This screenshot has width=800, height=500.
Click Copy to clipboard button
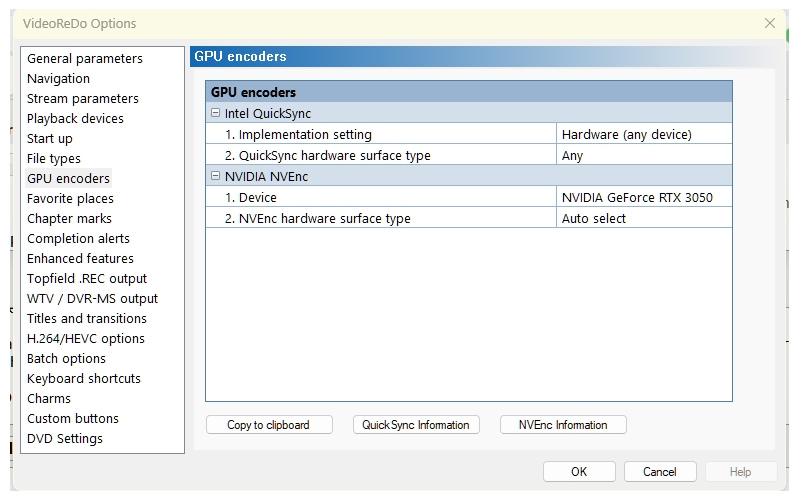tap(269, 424)
